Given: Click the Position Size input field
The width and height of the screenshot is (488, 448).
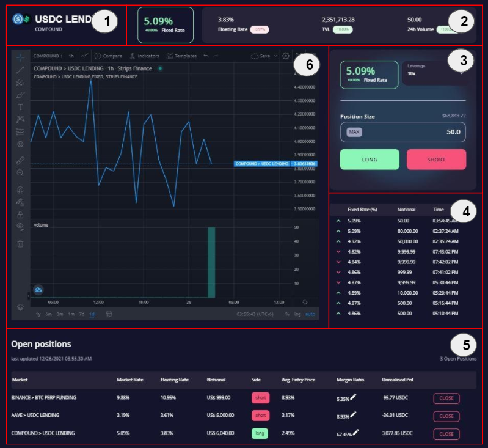Looking at the screenshot, I should (403, 132).
